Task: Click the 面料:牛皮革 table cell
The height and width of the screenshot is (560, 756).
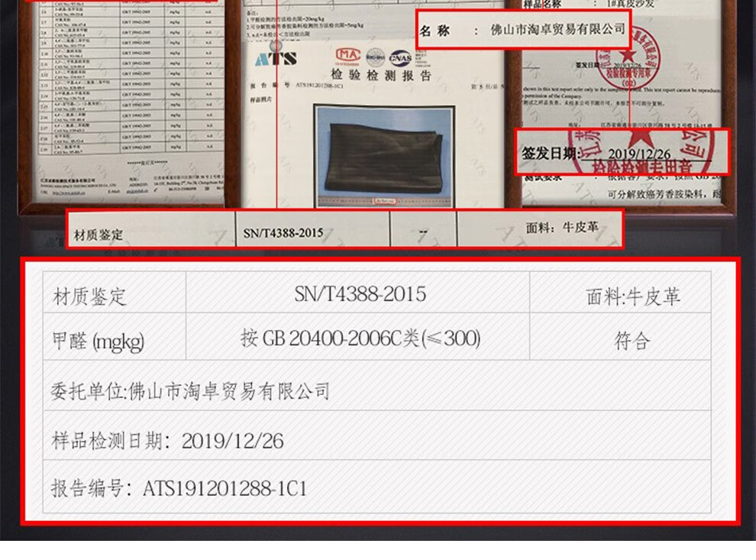Action: 621,293
